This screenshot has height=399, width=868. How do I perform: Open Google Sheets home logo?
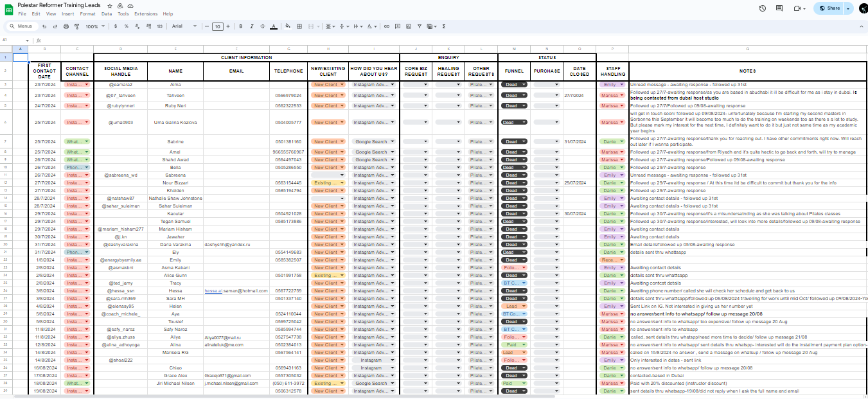coord(9,9)
